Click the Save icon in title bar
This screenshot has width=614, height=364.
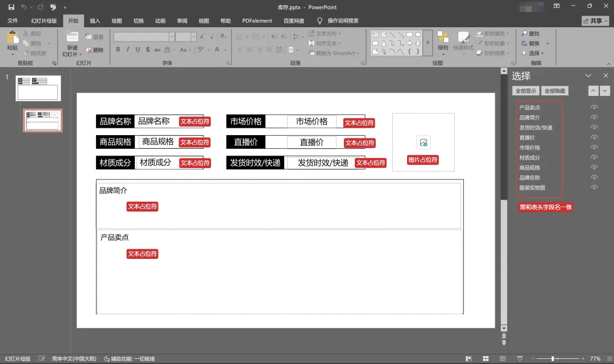coord(11,7)
